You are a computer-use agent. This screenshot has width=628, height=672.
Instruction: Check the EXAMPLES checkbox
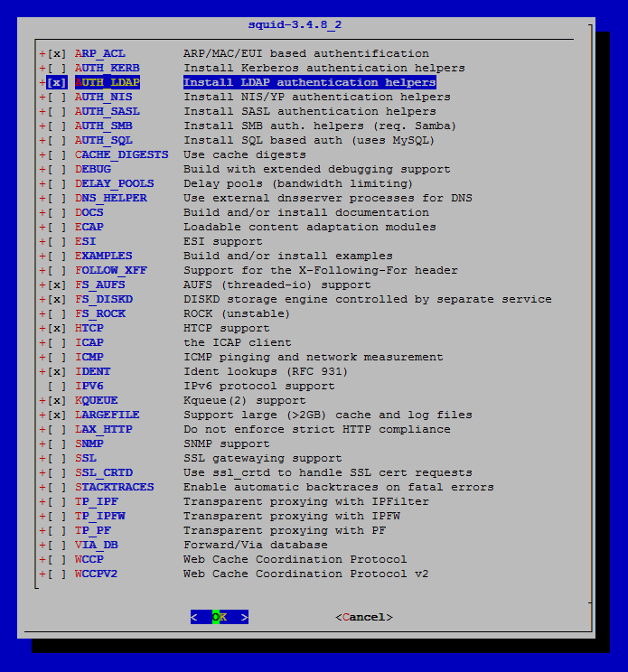[57, 256]
